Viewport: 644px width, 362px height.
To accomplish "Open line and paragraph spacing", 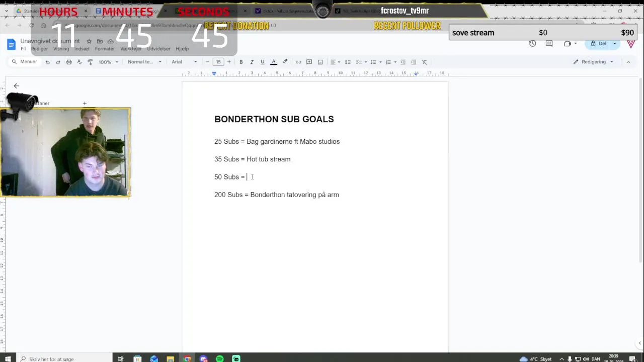I will pos(348,62).
